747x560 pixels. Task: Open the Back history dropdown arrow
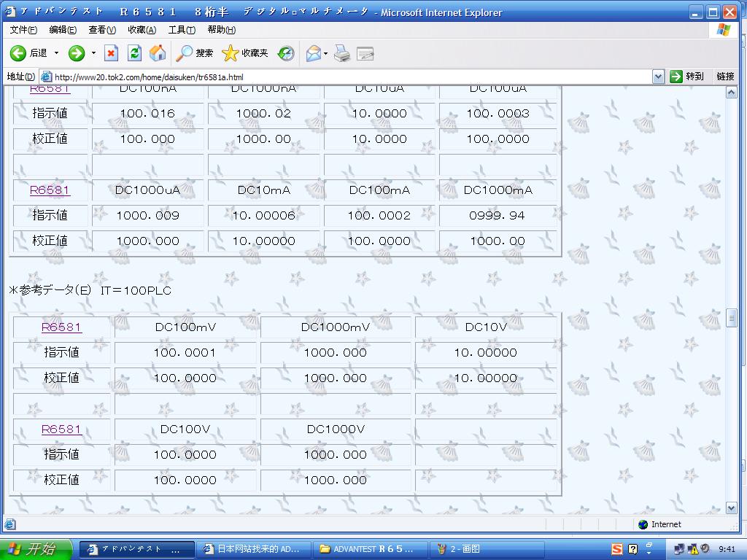(x=56, y=52)
